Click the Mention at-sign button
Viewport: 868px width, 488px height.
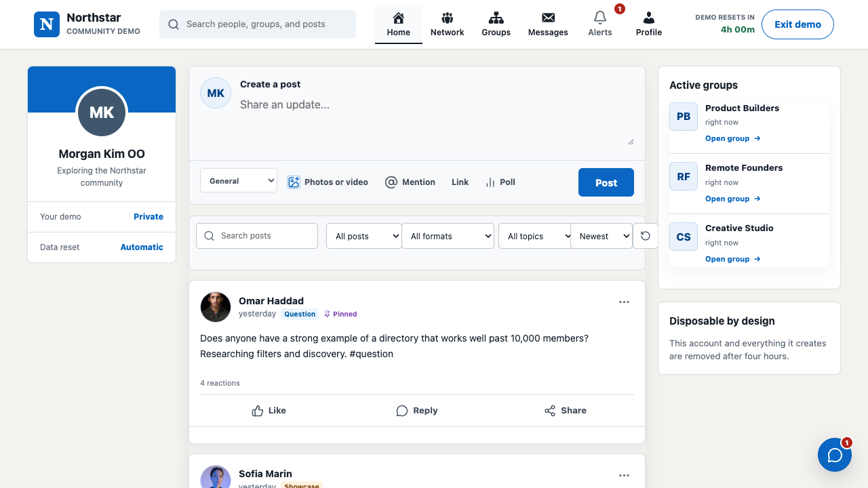coord(410,182)
